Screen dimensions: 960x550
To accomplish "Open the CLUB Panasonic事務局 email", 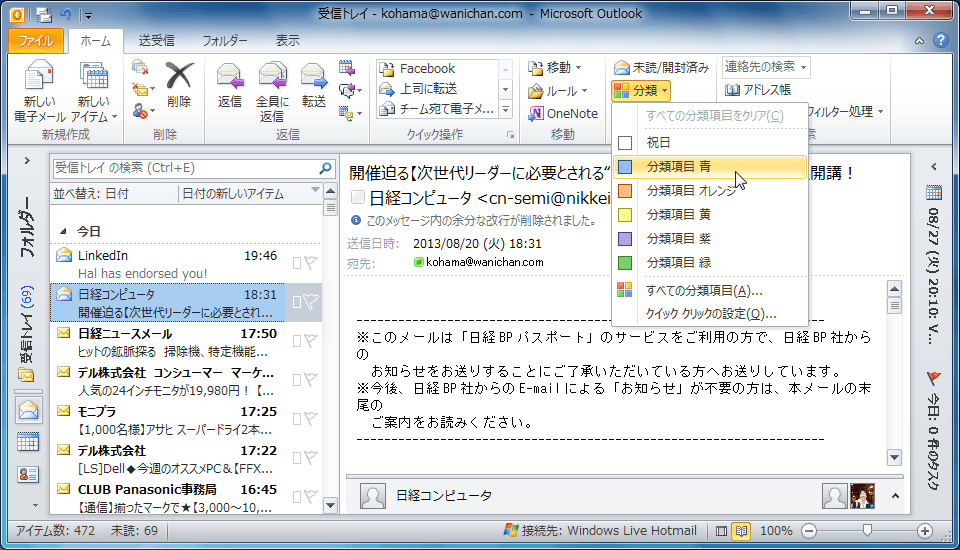I will [168, 498].
